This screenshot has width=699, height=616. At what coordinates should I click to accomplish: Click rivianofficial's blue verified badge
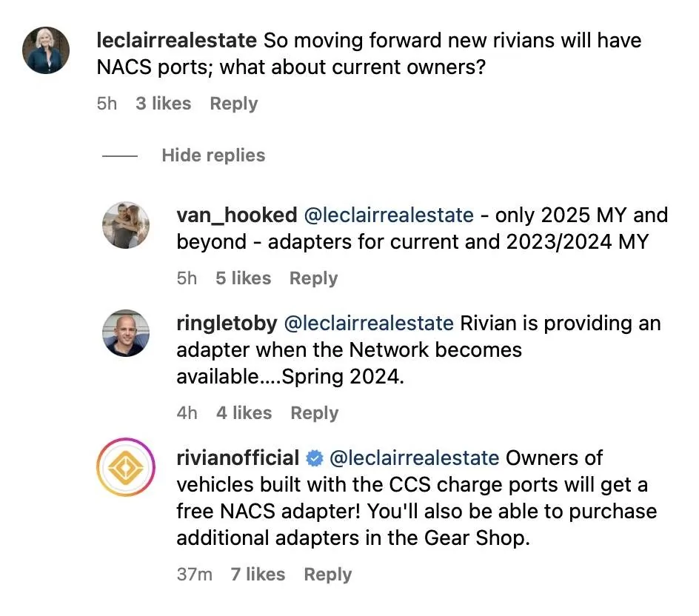pyautogui.click(x=314, y=458)
